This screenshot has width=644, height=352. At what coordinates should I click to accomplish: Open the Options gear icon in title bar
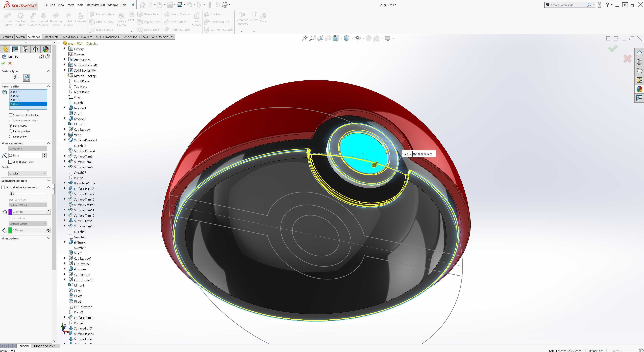click(x=225, y=5)
